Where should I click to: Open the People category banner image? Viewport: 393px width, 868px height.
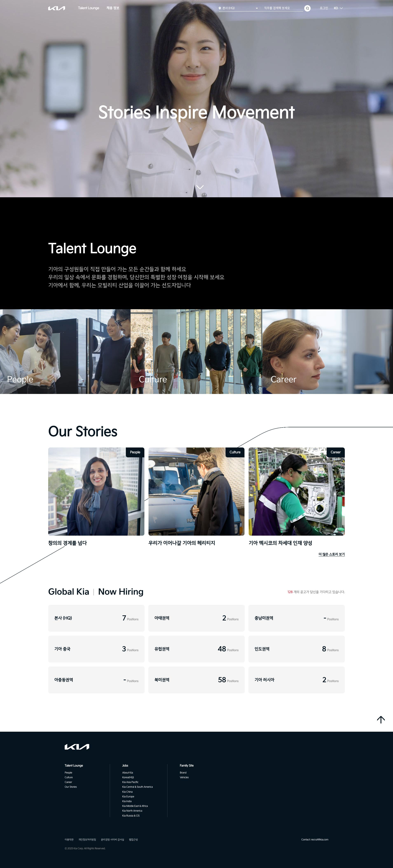tap(65, 352)
